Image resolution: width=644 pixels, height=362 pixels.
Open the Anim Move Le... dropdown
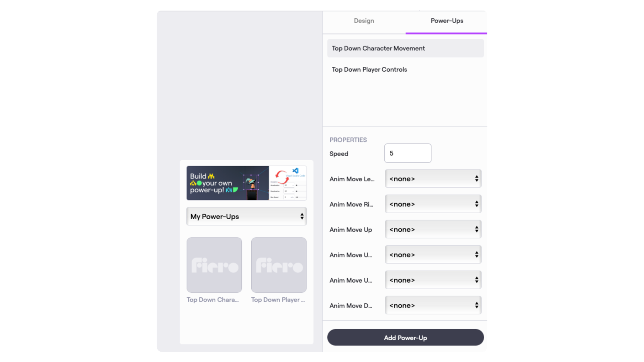[433, 179]
